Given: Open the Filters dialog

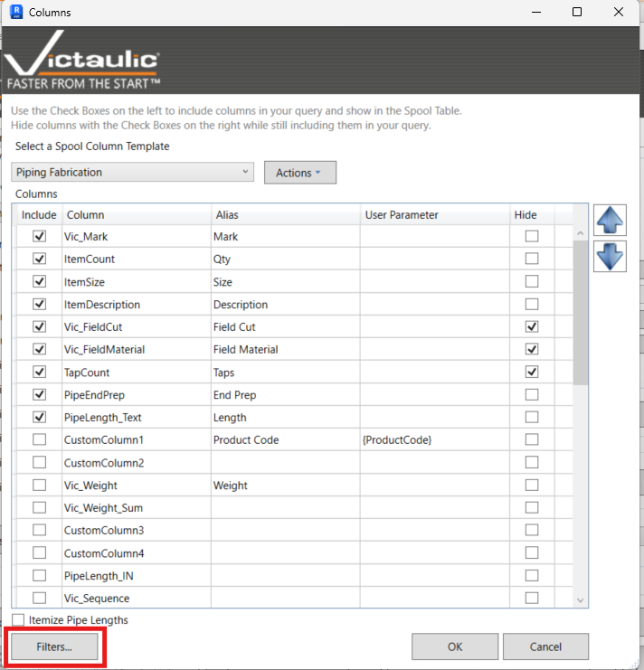Looking at the screenshot, I should tap(54, 646).
